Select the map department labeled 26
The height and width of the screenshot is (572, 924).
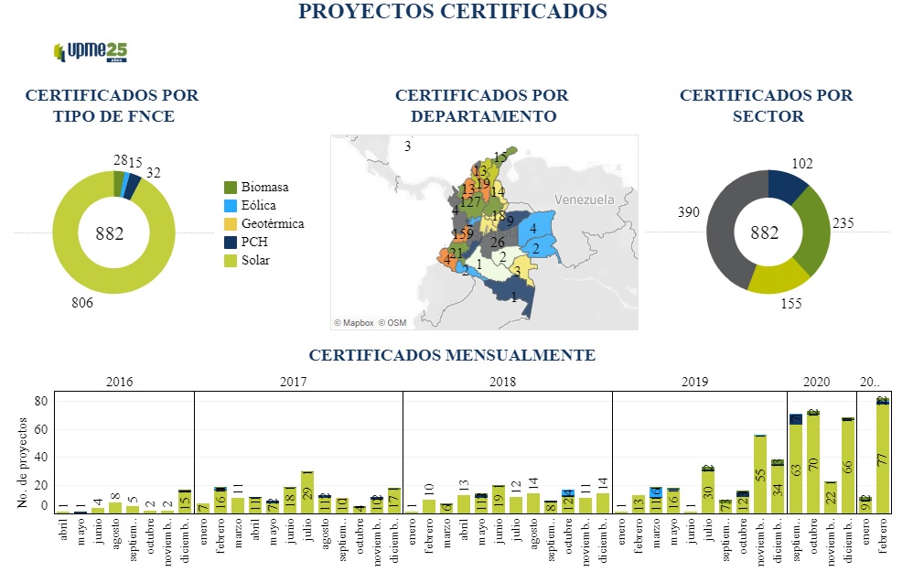496,242
